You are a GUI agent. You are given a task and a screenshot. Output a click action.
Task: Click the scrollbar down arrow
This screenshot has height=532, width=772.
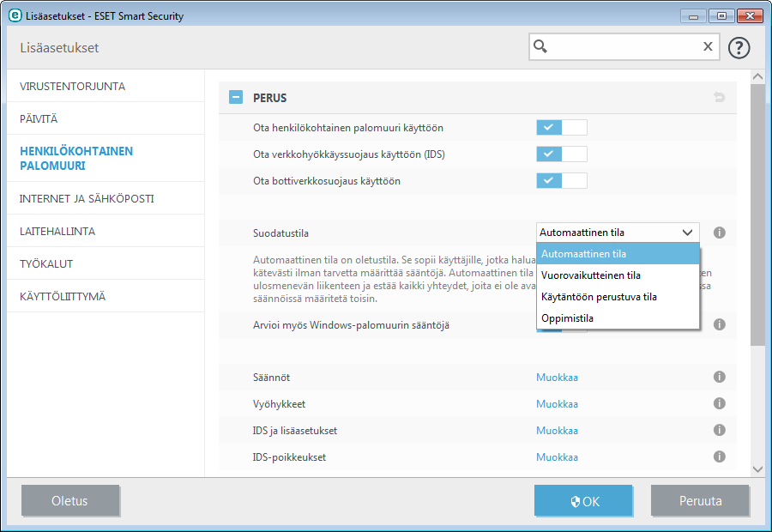coord(757,469)
